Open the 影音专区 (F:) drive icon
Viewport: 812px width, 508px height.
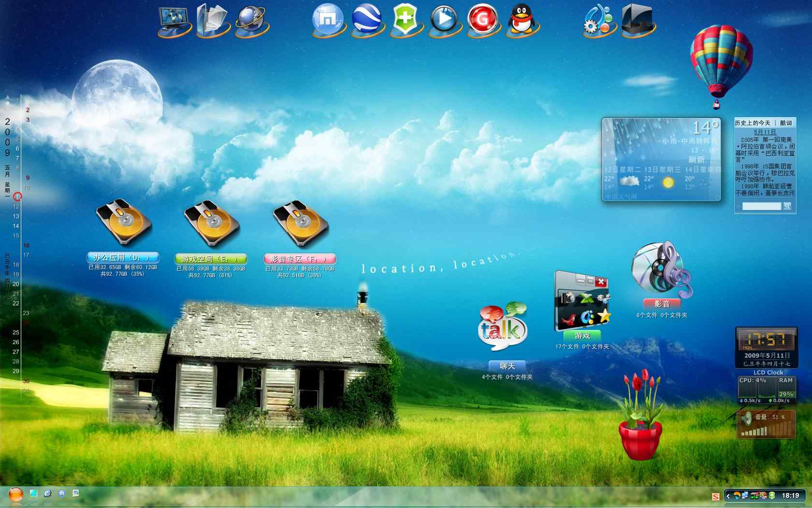tap(300, 224)
